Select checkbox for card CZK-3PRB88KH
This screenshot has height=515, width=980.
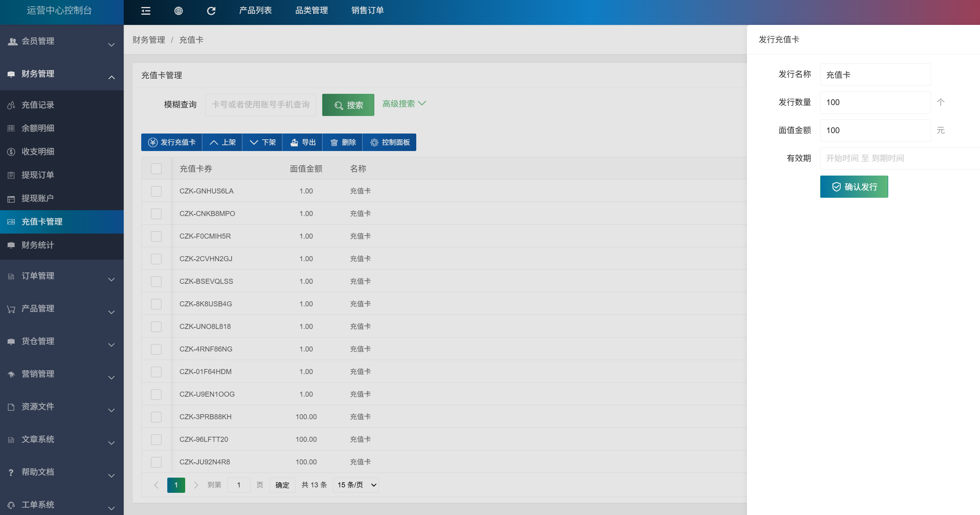pos(156,417)
